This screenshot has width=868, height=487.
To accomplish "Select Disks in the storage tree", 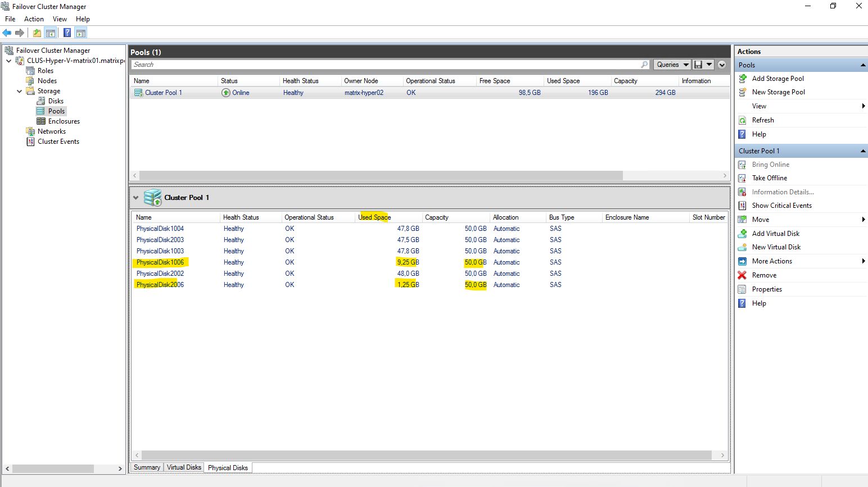I will [x=56, y=101].
